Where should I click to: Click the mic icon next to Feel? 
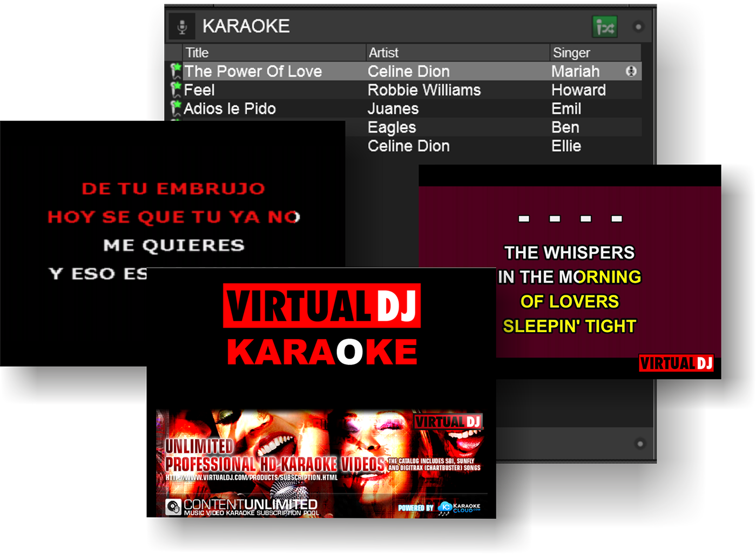coord(175,90)
